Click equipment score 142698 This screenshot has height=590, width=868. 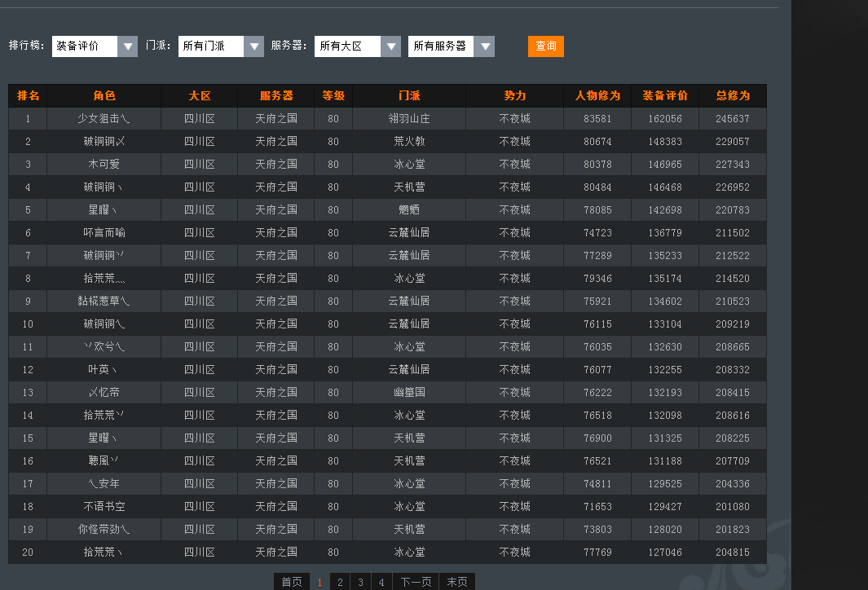click(665, 209)
